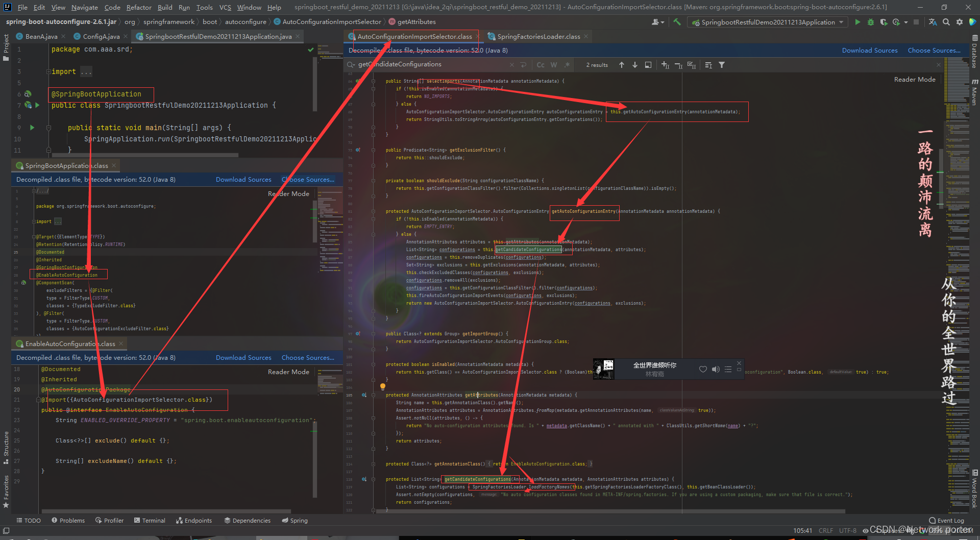
Task: Collapse selectImports method fold marker
Action: [x=373, y=81]
